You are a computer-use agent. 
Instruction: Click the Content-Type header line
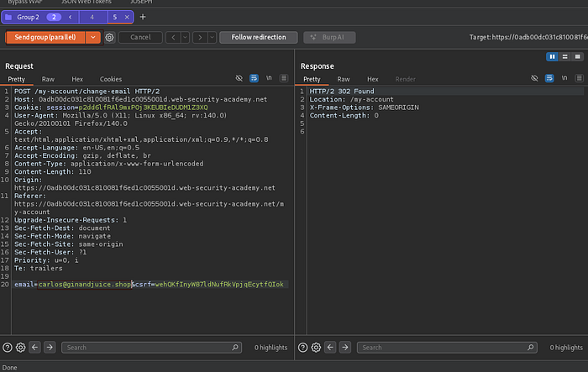click(x=108, y=164)
